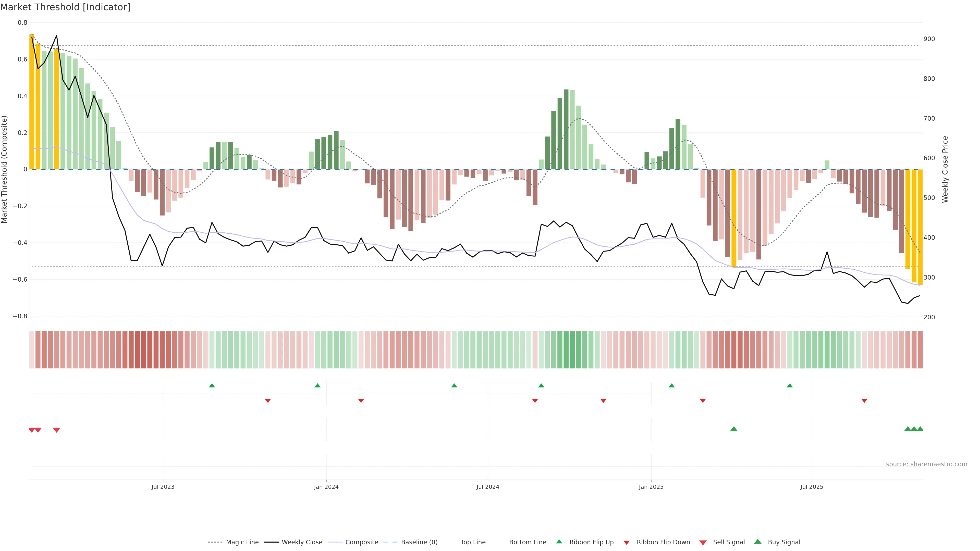The image size is (980, 551).
Task: Click the Jul 2025 x-axis label
Action: click(x=812, y=487)
